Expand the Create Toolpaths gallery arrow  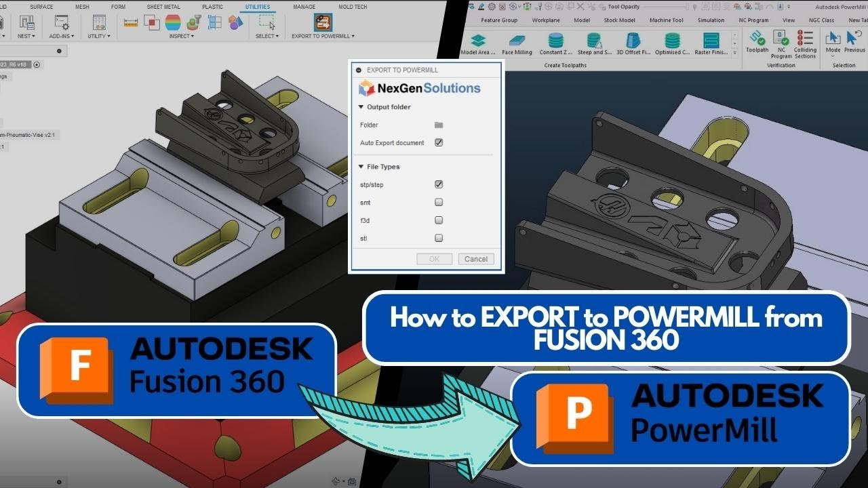pyautogui.click(x=734, y=53)
